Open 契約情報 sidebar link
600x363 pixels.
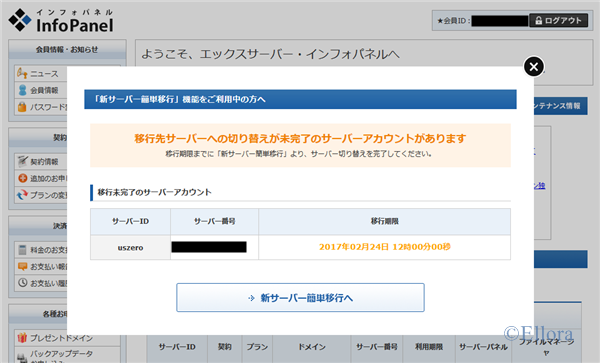point(44,162)
